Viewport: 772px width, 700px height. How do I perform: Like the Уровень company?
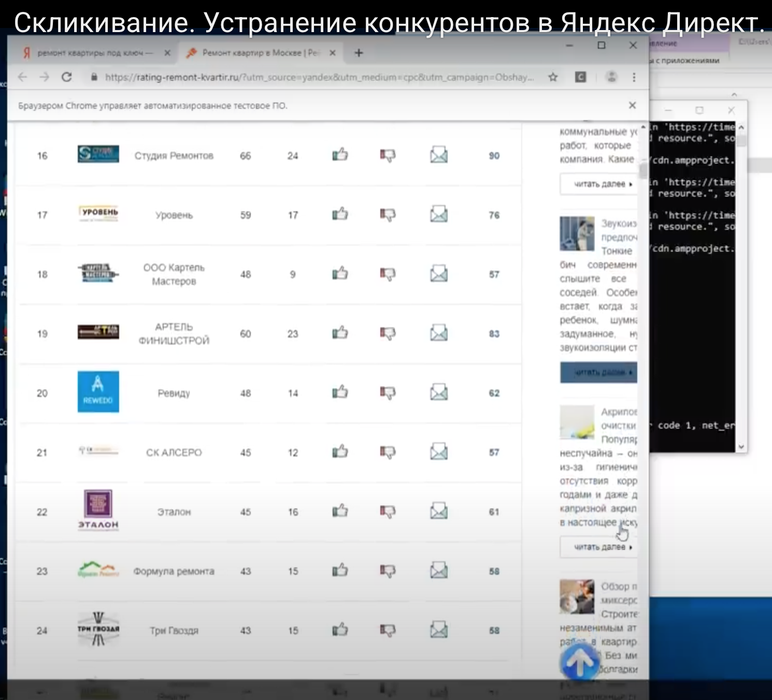point(340,214)
